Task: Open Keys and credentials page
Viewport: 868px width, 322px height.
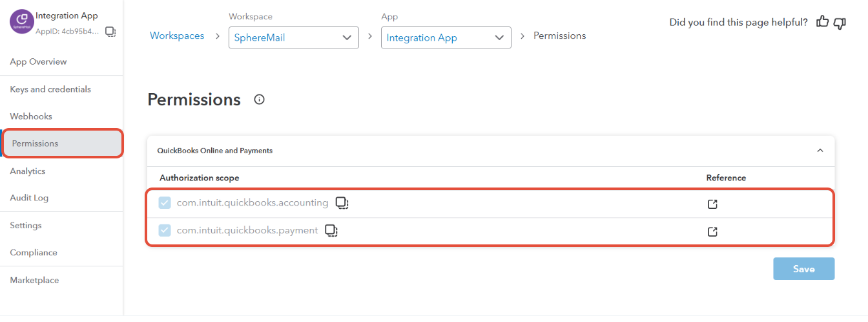Action: click(x=50, y=89)
